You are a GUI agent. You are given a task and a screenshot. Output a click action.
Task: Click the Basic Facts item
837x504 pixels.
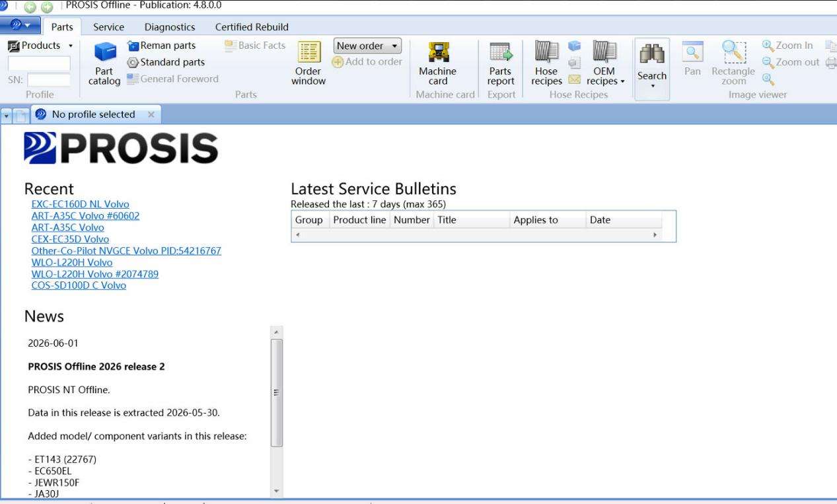[x=256, y=46]
